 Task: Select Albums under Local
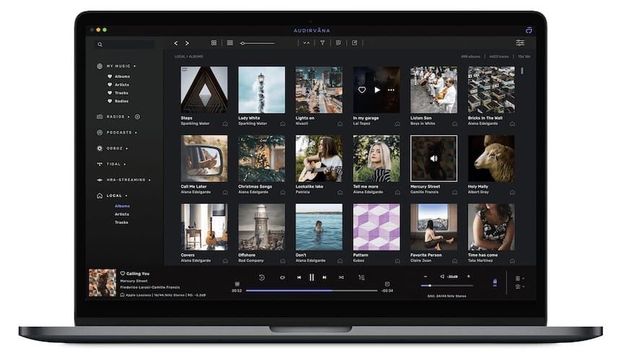point(122,206)
